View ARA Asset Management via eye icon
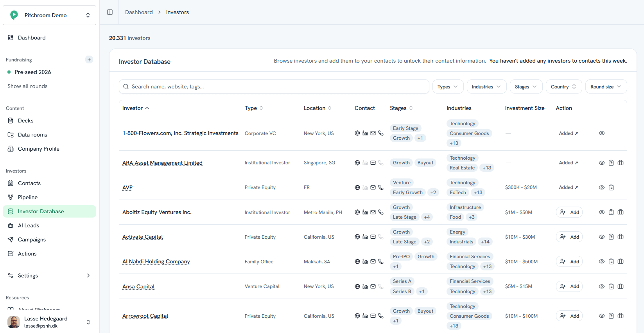Viewport: 644px width, 333px height. pyautogui.click(x=602, y=163)
